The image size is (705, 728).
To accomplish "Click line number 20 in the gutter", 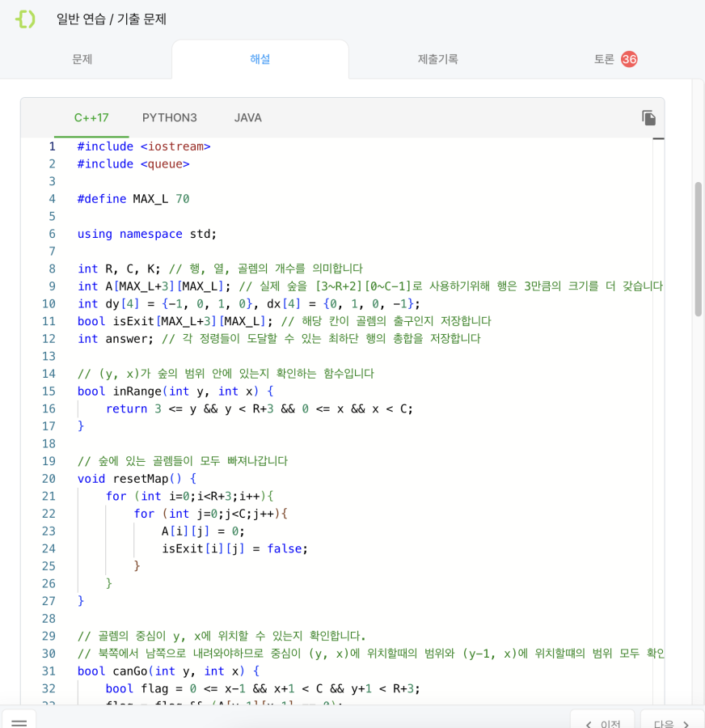I will 49,479.
